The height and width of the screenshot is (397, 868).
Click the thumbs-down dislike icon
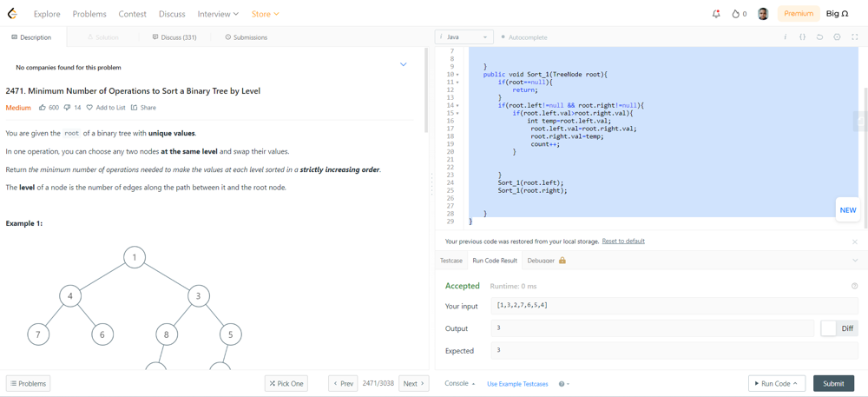[67, 108]
